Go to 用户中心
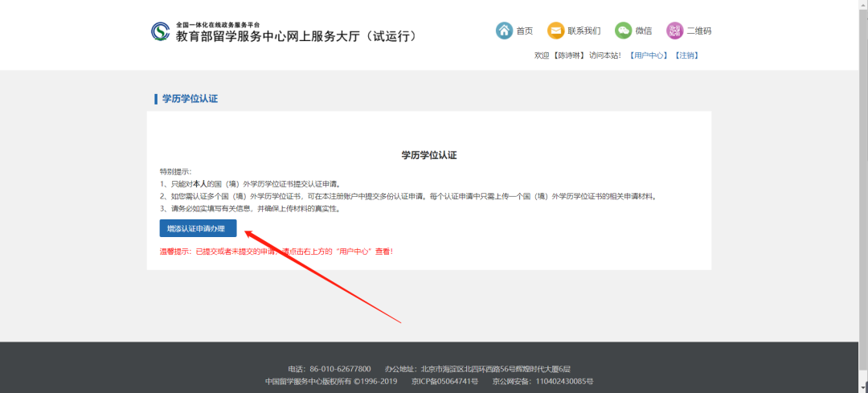Image resolution: width=868 pixels, height=393 pixels. coord(649,55)
